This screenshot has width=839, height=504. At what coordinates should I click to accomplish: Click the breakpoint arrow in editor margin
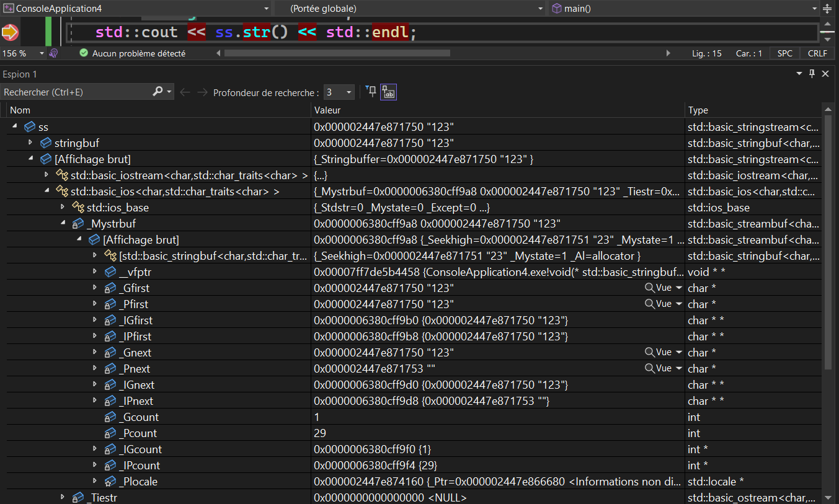point(11,32)
